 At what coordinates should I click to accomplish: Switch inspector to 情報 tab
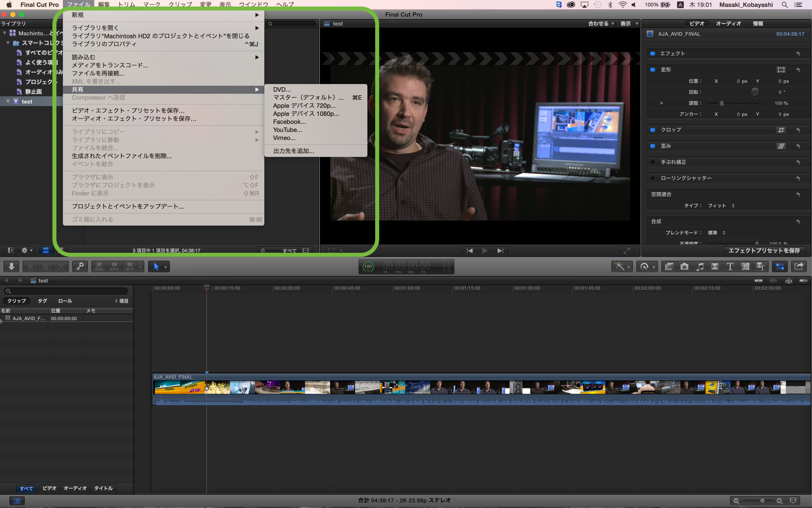point(758,24)
